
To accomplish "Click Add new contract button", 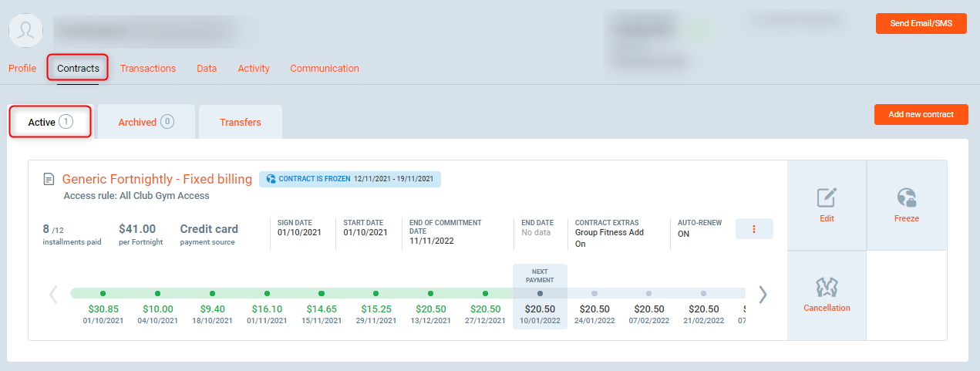I will (x=921, y=114).
